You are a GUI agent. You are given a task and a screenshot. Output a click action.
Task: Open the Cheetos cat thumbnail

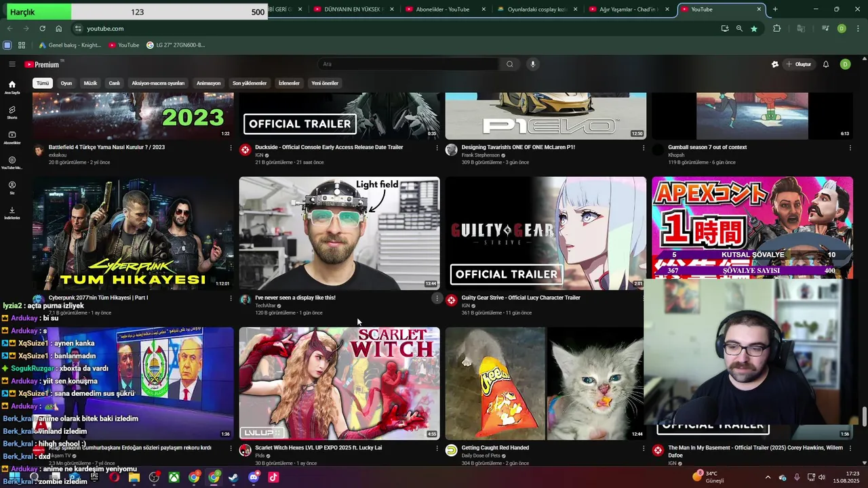[545, 384]
